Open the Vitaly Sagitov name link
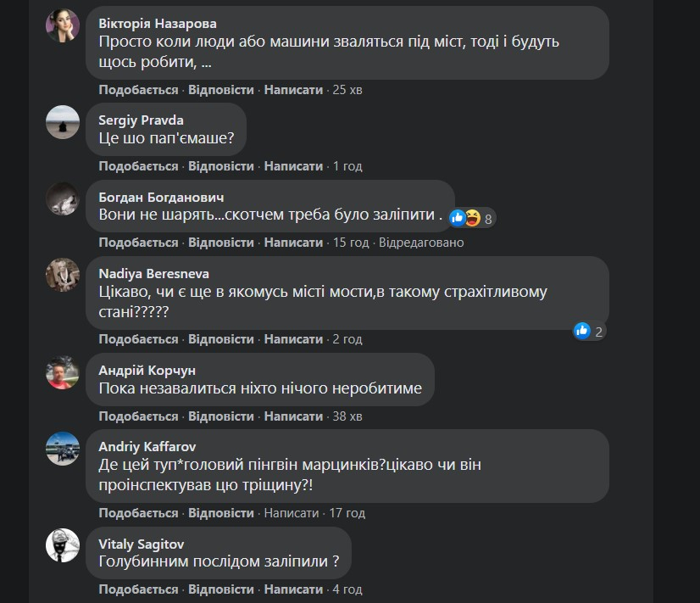The width and height of the screenshot is (700, 603). [x=141, y=544]
